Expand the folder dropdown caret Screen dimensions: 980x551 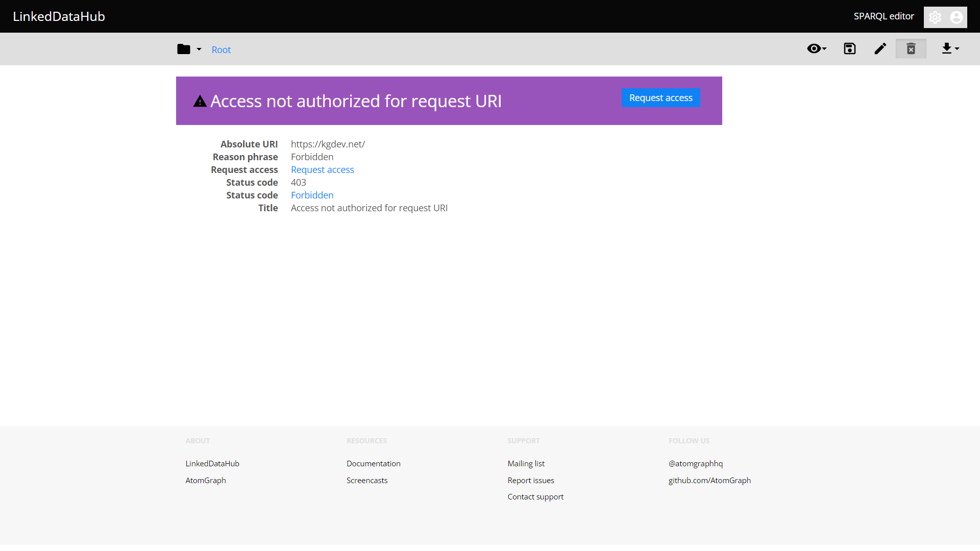click(x=199, y=49)
